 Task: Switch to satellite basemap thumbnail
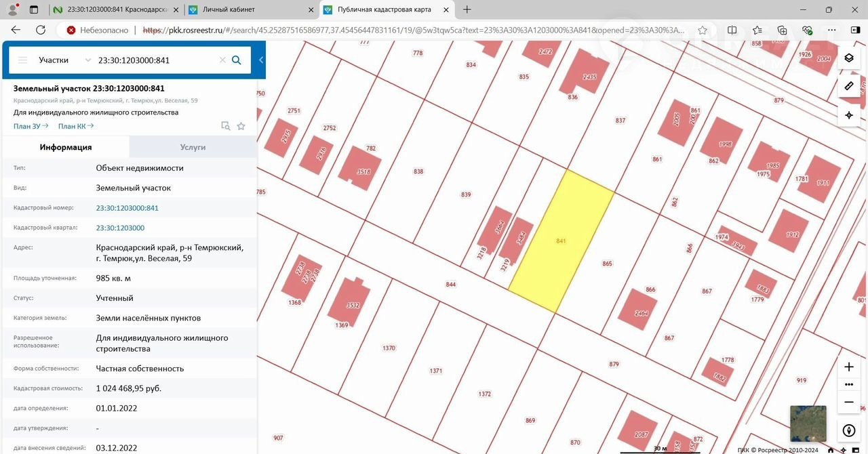pos(808,424)
